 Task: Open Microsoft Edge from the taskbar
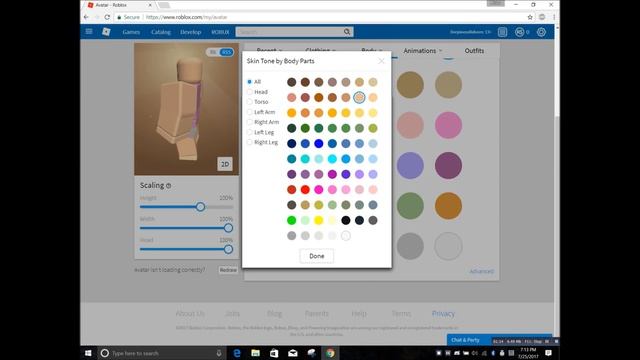[x=237, y=353]
